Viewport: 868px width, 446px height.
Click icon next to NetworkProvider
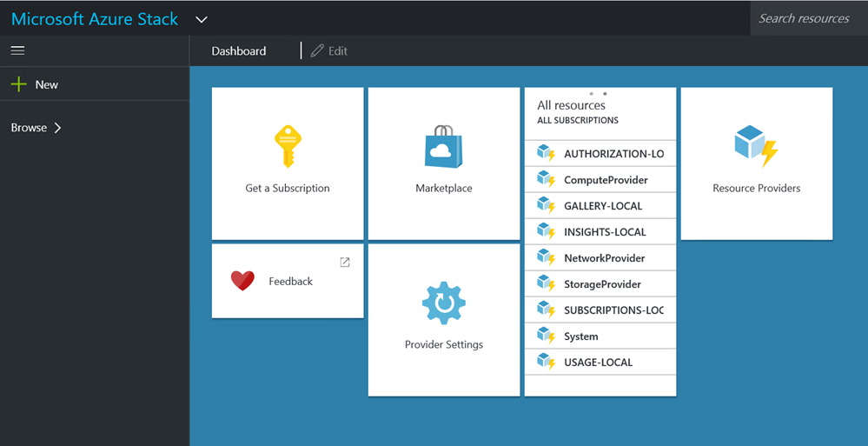547,257
